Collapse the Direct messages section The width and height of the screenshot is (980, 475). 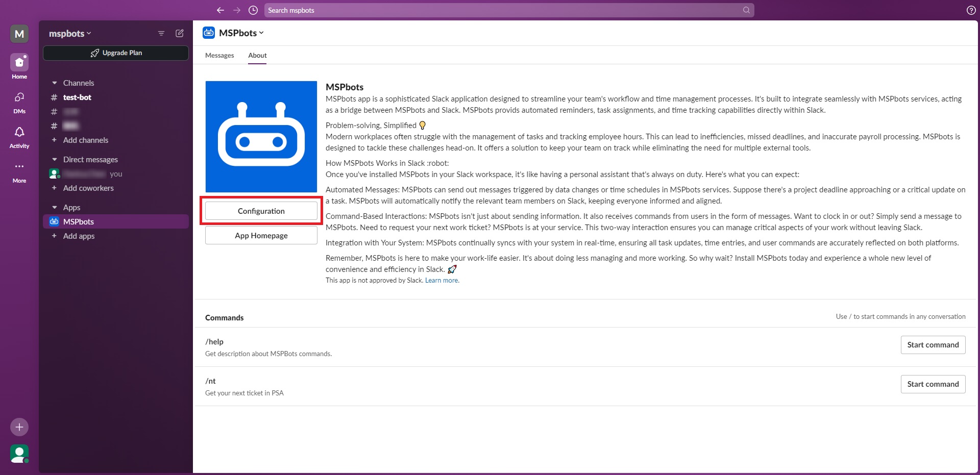pyautogui.click(x=55, y=160)
